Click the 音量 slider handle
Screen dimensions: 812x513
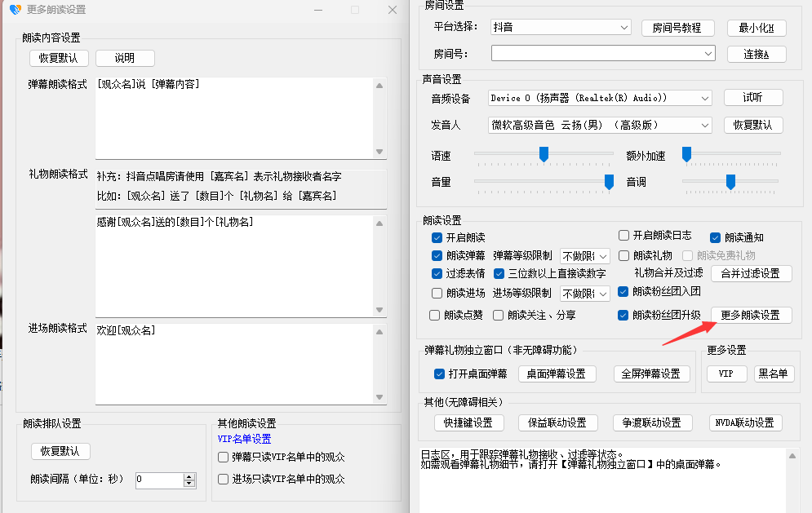coord(610,181)
